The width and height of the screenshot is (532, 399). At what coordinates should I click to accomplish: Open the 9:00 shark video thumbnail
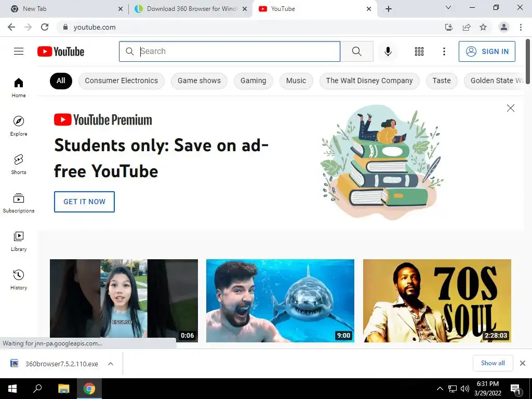click(x=280, y=301)
